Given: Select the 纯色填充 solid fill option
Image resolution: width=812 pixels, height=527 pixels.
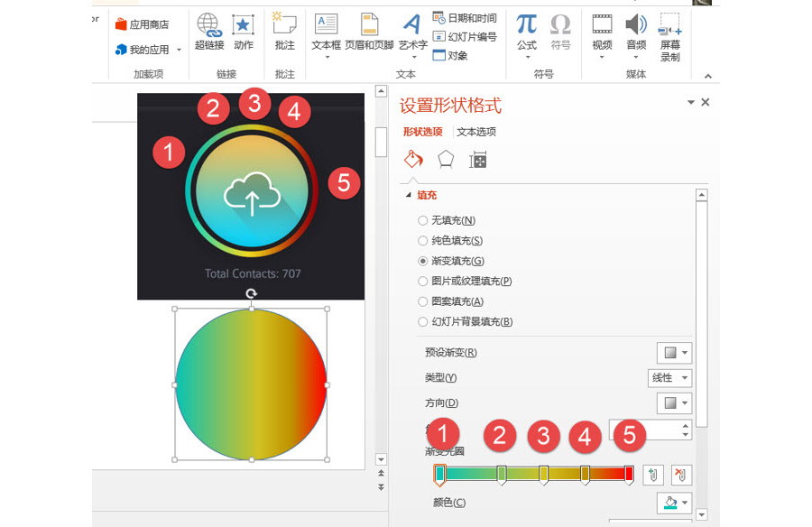Looking at the screenshot, I should coord(423,241).
